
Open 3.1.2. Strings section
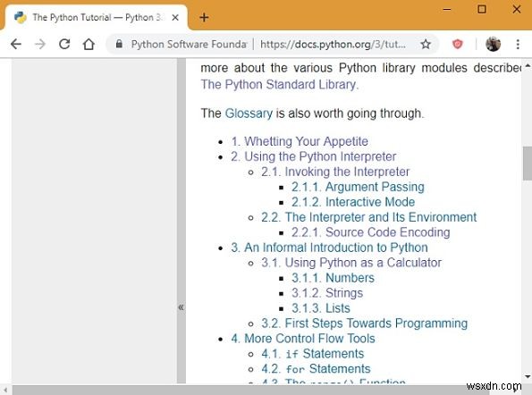pyautogui.click(x=327, y=293)
